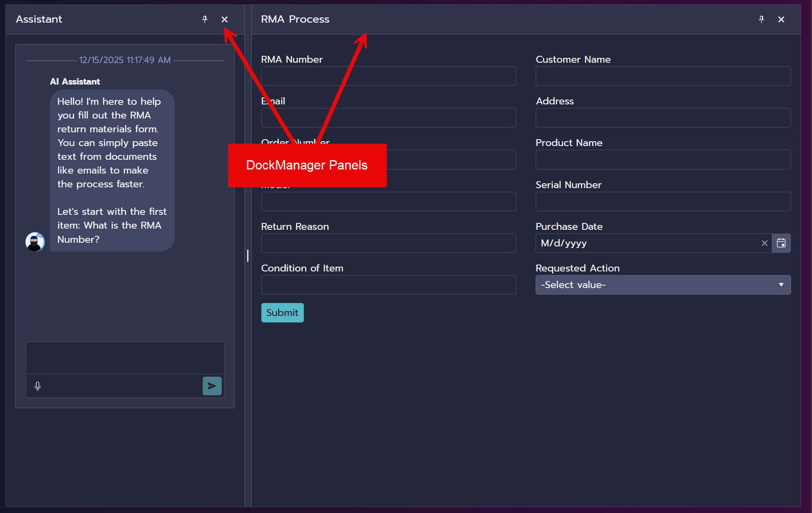Screen dimensions: 812x513
Task: Click the Address field
Action: [x=662, y=118]
